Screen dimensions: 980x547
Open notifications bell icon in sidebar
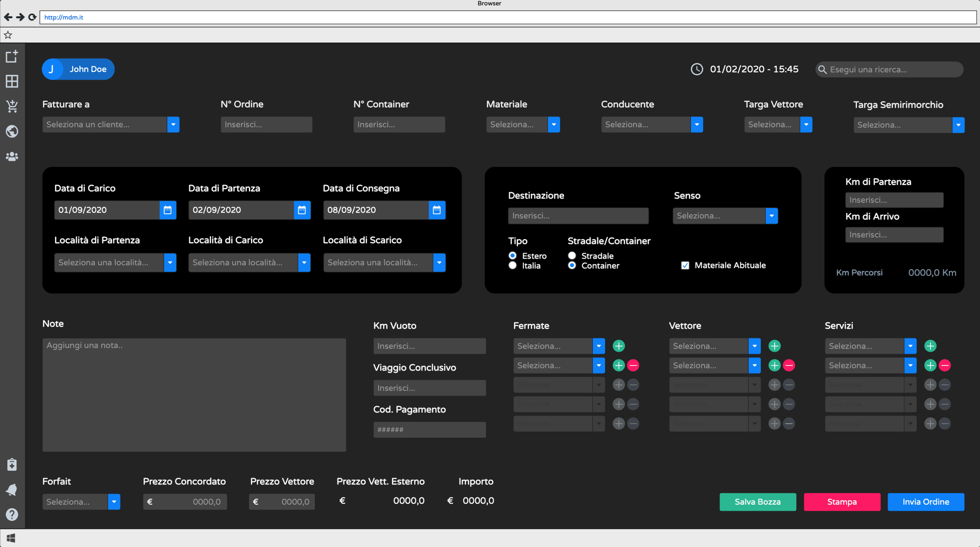click(12, 490)
